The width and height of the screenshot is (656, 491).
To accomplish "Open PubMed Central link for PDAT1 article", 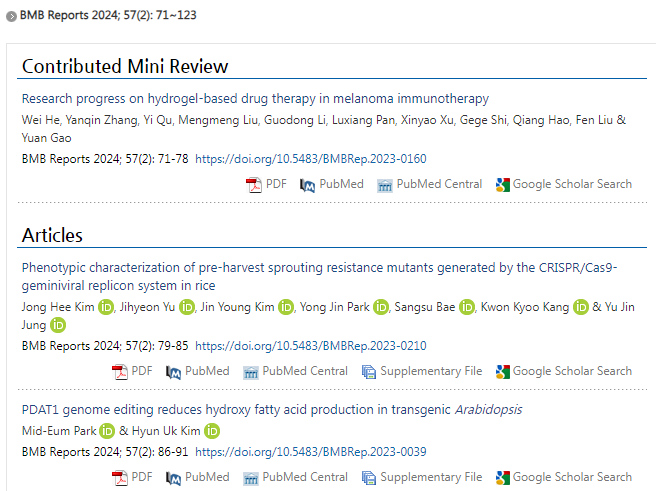I will click(304, 478).
